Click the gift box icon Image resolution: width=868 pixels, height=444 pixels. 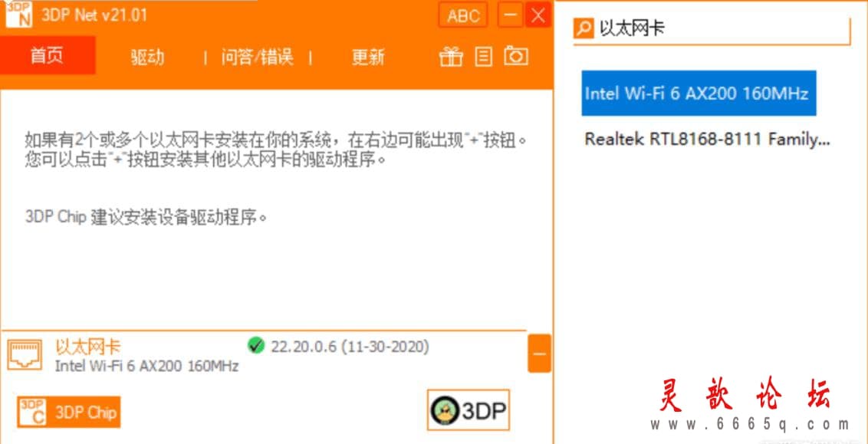[x=451, y=57]
